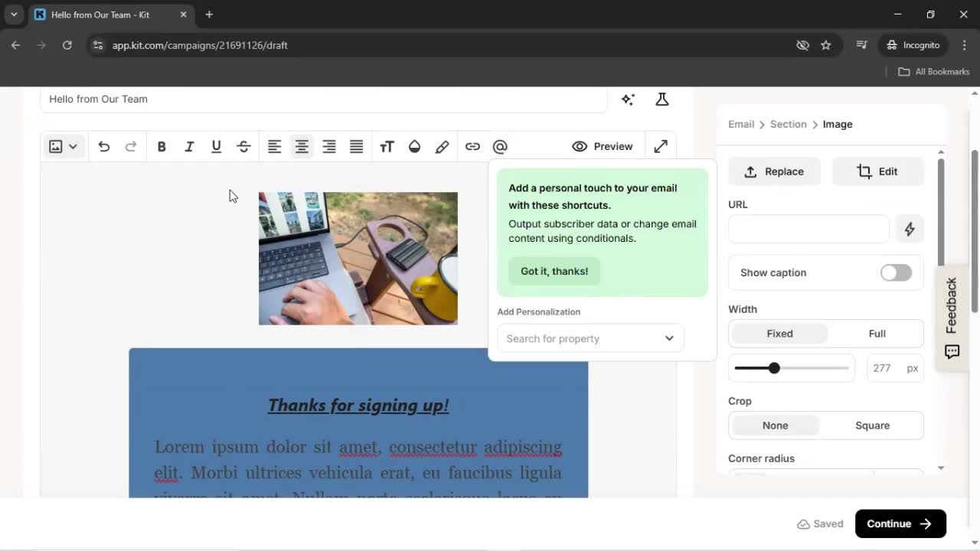
Task: Select the strikethrough formatting icon
Action: pos(243,146)
